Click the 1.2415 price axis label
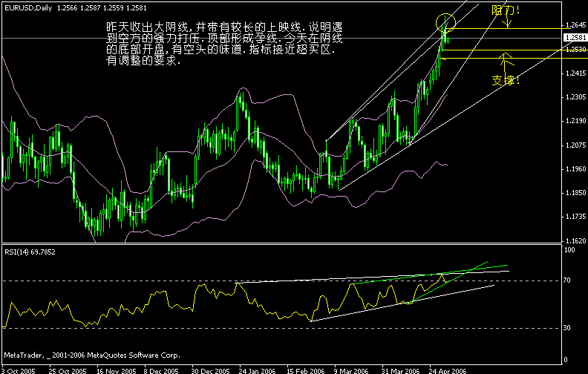This screenshot has height=374, width=588. pos(575,73)
